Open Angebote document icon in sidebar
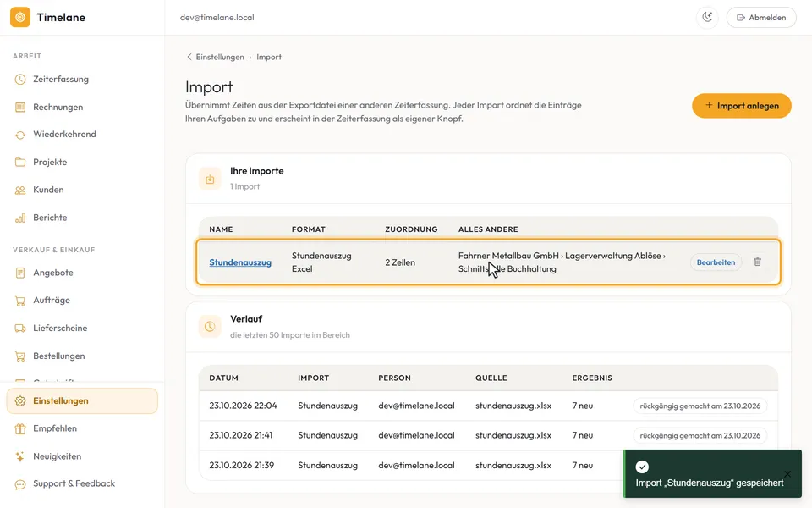The height and width of the screenshot is (508, 812). 20,273
